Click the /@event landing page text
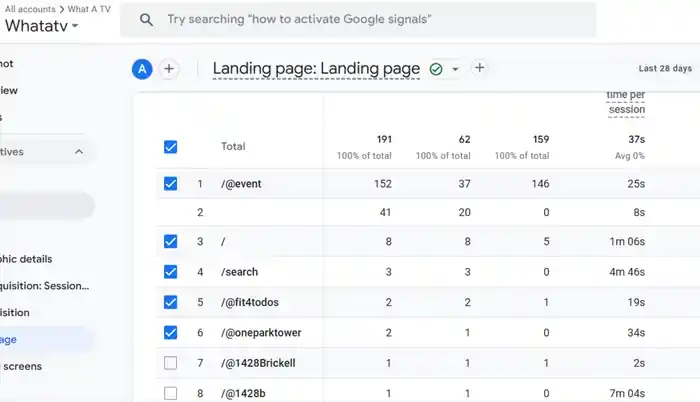 pos(241,184)
